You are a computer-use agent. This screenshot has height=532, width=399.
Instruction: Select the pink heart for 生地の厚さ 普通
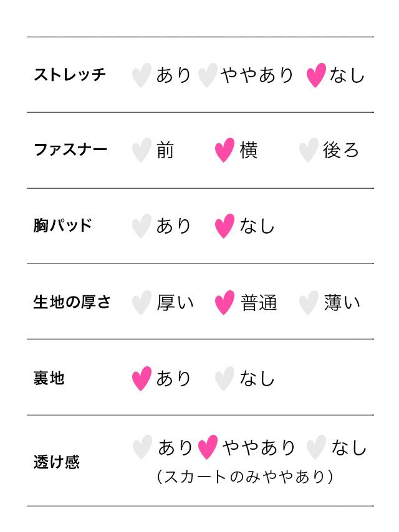click(x=224, y=303)
